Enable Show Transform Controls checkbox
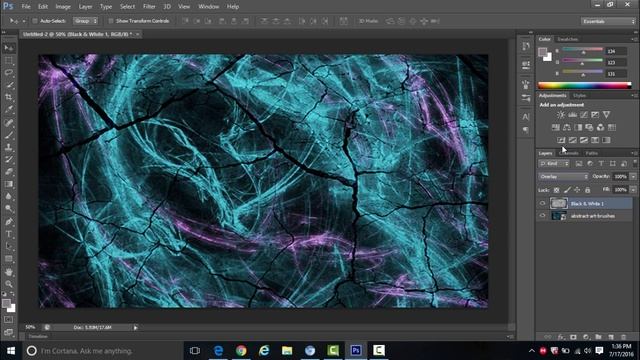640x360 pixels. [x=111, y=21]
